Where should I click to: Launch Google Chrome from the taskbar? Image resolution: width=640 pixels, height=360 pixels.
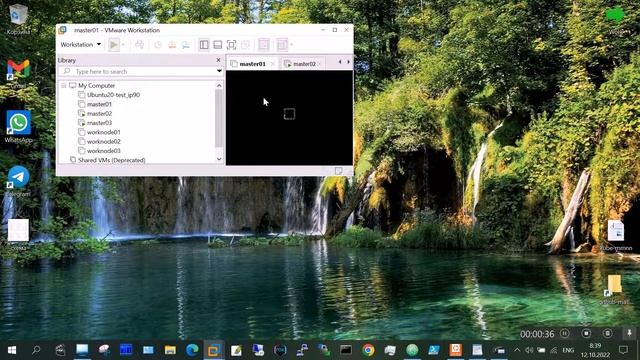click(368, 350)
